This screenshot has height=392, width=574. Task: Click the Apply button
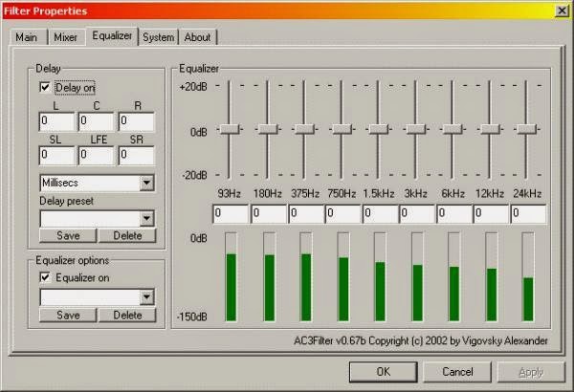click(x=531, y=372)
